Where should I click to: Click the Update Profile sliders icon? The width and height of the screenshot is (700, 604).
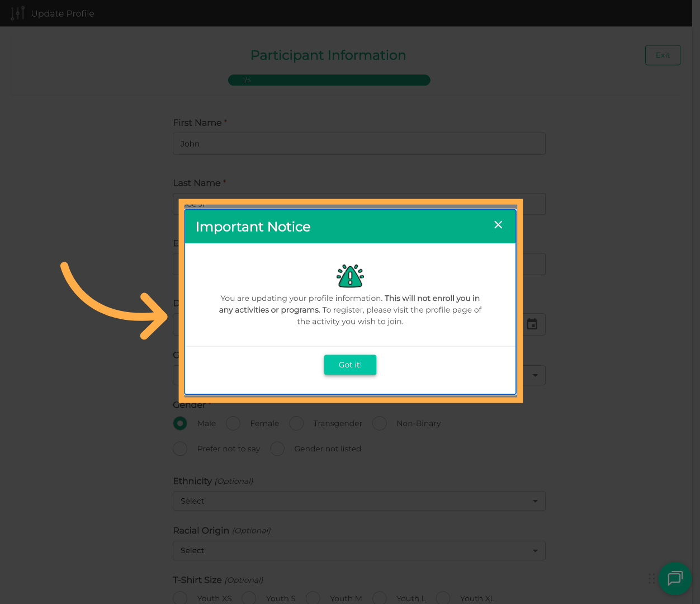pos(18,13)
